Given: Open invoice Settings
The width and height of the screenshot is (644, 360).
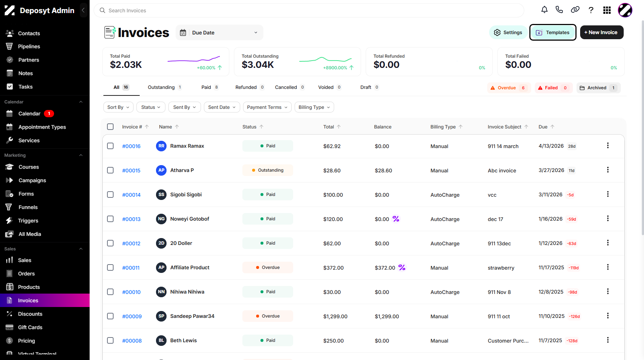Looking at the screenshot, I should (508, 32).
